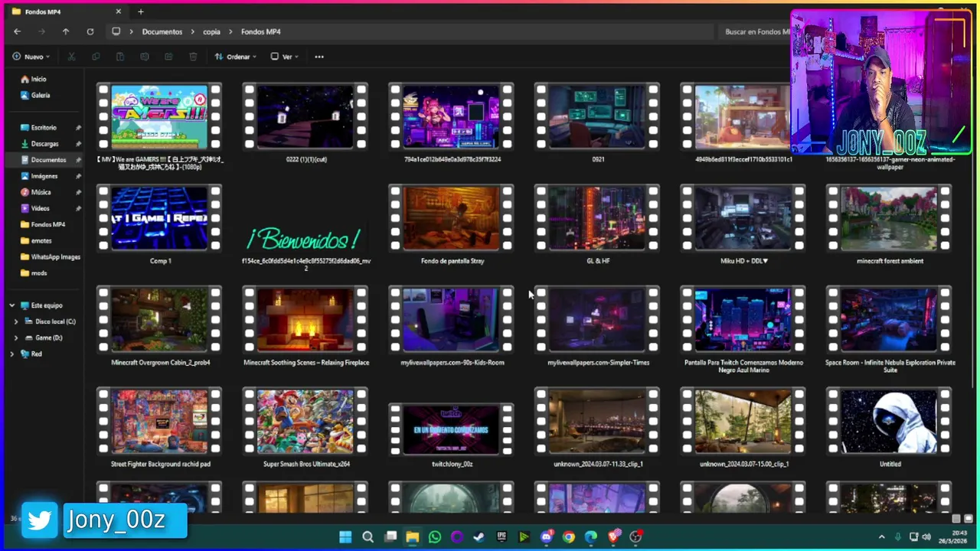Viewport: 980px width, 551px height.
Task: Select the Minecraft Soothing Scenes fireplace thumbnail
Action: pyautogui.click(x=305, y=320)
